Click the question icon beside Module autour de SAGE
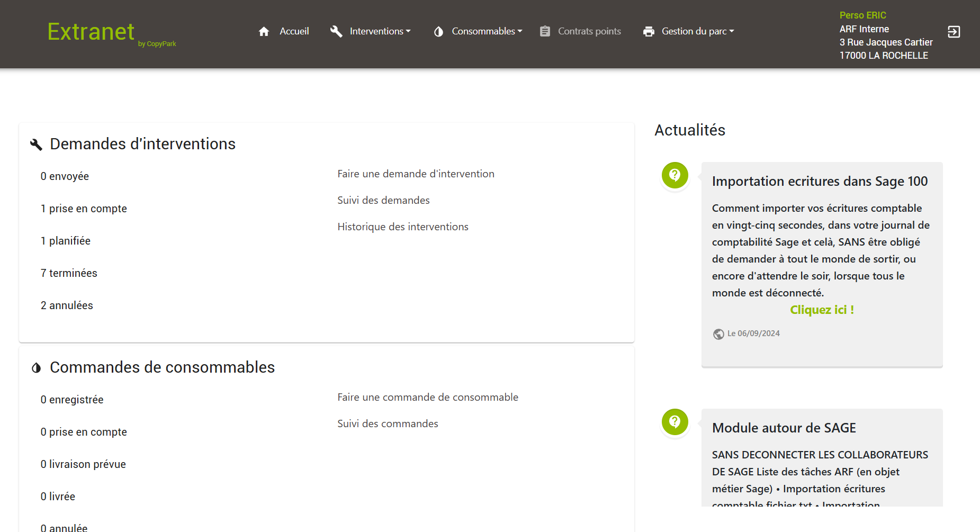 pyautogui.click(x=675, y=422)
